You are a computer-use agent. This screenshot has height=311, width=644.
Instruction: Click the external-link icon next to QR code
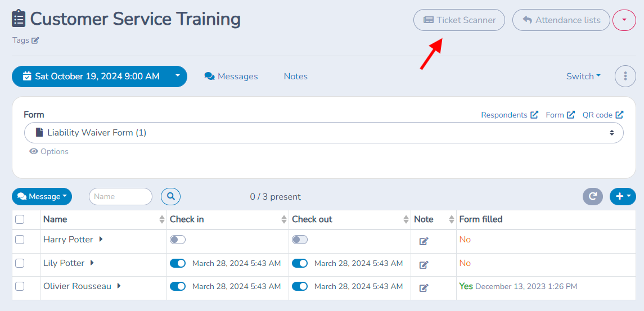pos(620,115)
